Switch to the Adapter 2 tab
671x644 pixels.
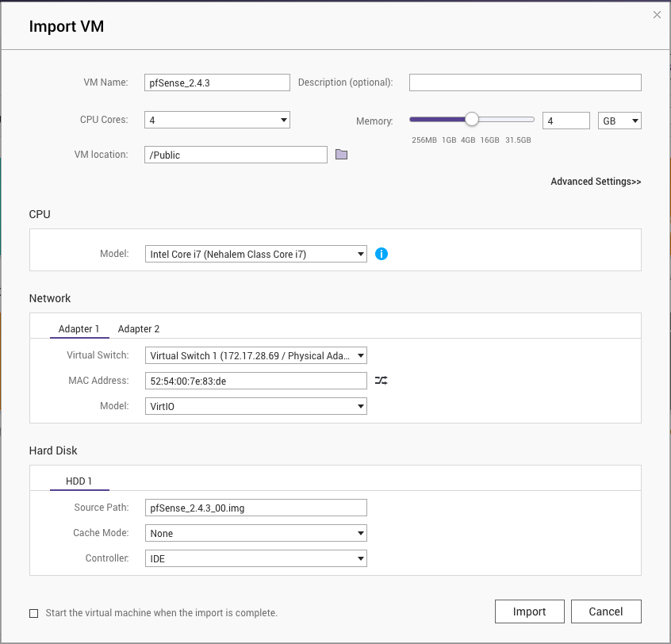pyautogui.click(x=139, y=329)
